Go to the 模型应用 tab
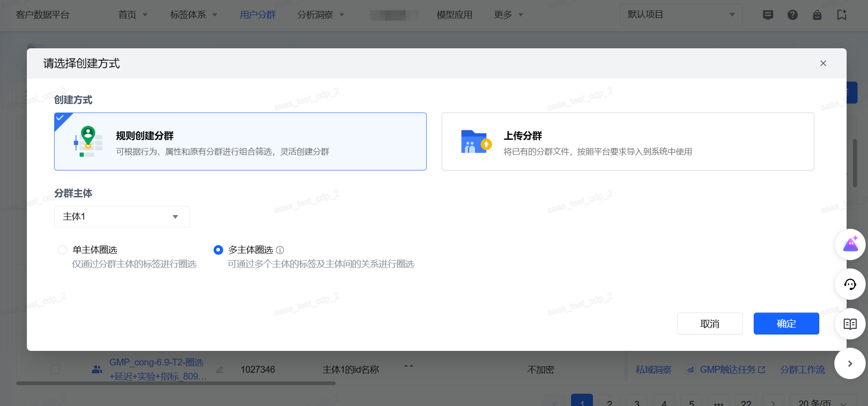 [x=454, y=15]
